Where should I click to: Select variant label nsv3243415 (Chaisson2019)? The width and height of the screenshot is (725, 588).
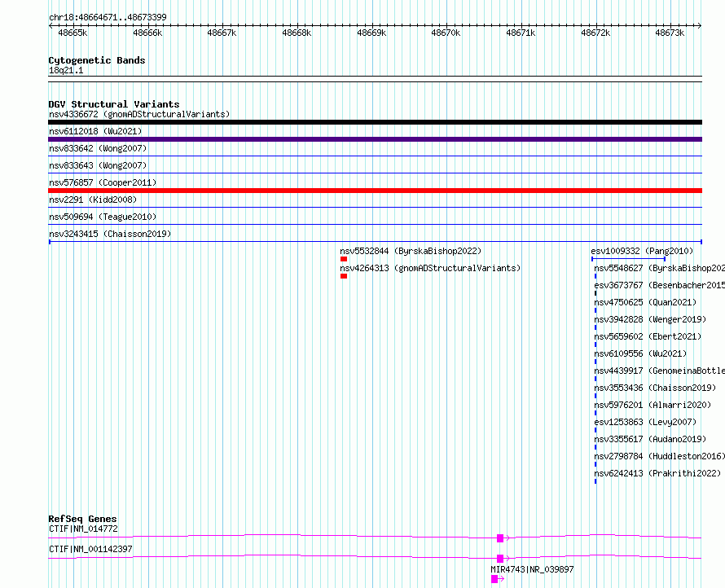[110, 234]
